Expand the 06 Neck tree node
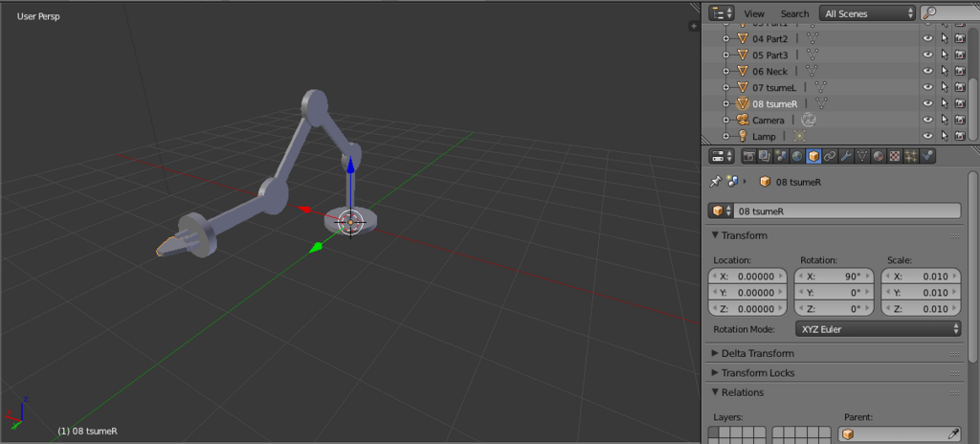This screenshot has height=444, width=980. click(726, 72)
